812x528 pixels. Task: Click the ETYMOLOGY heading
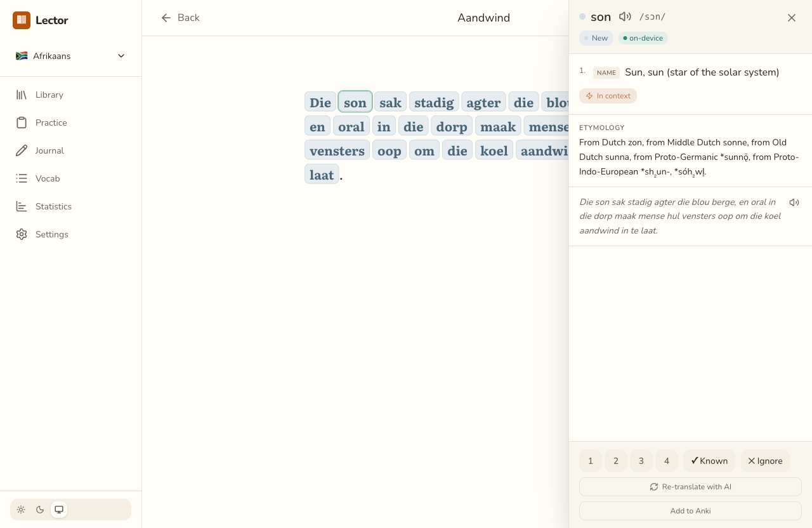(602, 128)
